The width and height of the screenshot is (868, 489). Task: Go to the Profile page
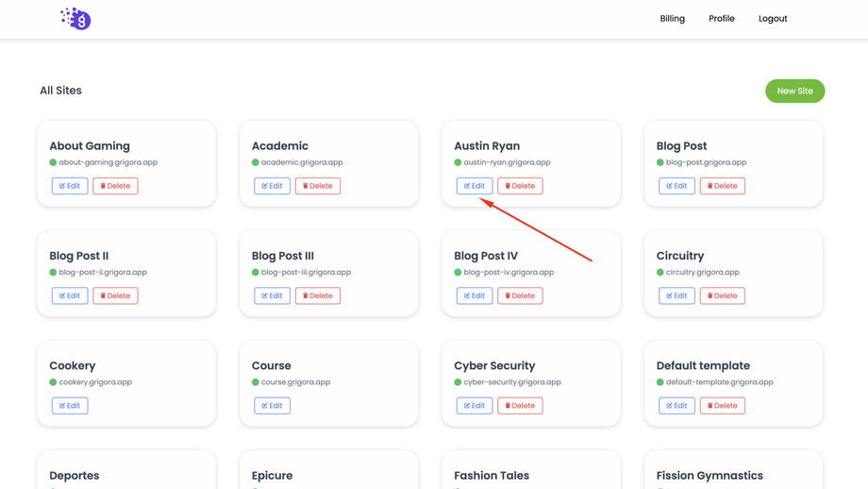point(721,19)
